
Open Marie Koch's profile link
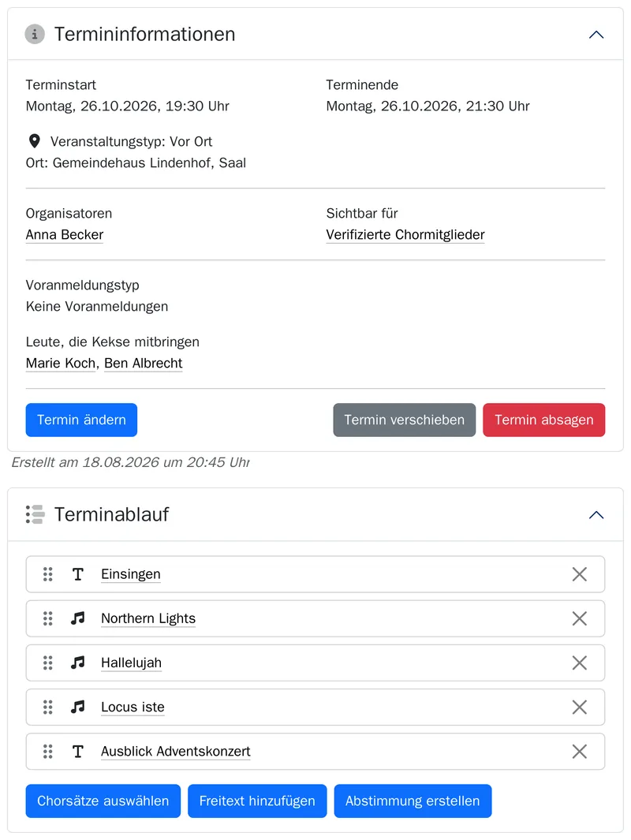coord(61,364)
